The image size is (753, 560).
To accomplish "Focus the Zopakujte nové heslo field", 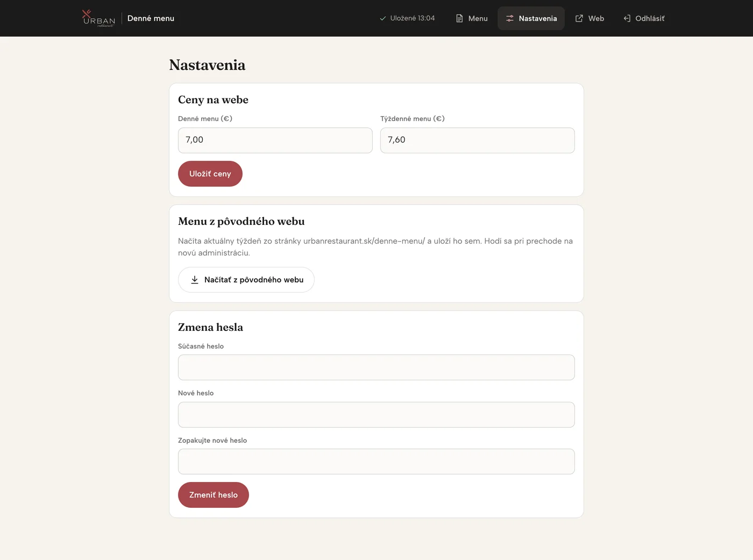I will pyautogui.click(x=376, y=462).
